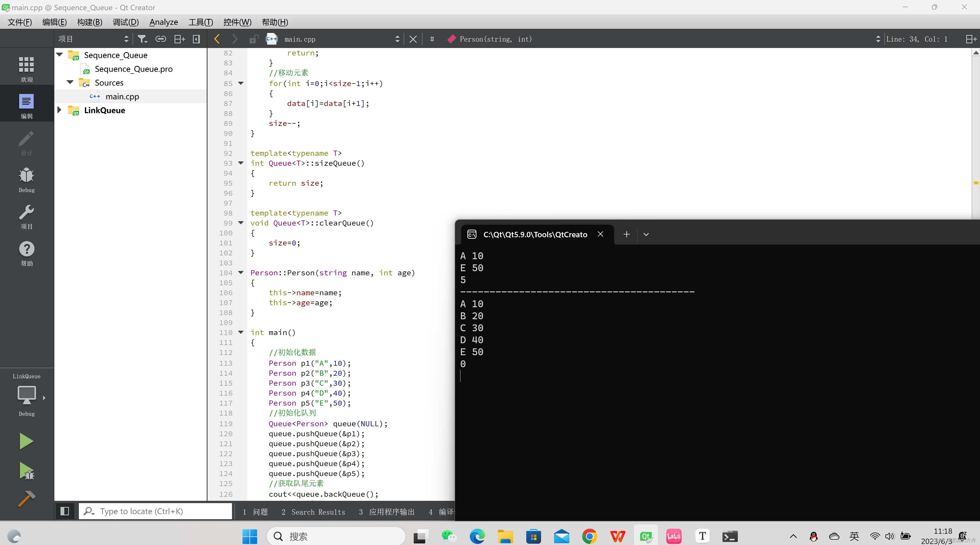Click the synchronize with editor link icon

161,39
